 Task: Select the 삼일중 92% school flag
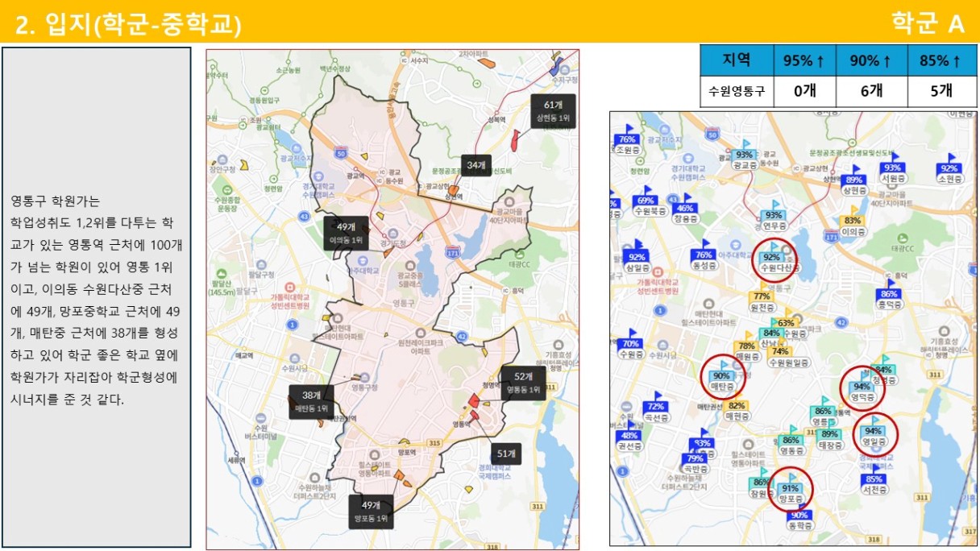(x=637, y=256)
